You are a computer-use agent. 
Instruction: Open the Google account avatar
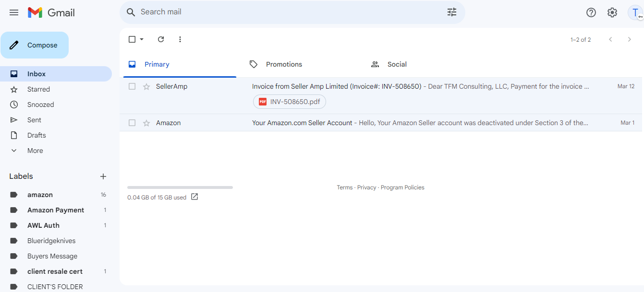click(x=635, y=12)
